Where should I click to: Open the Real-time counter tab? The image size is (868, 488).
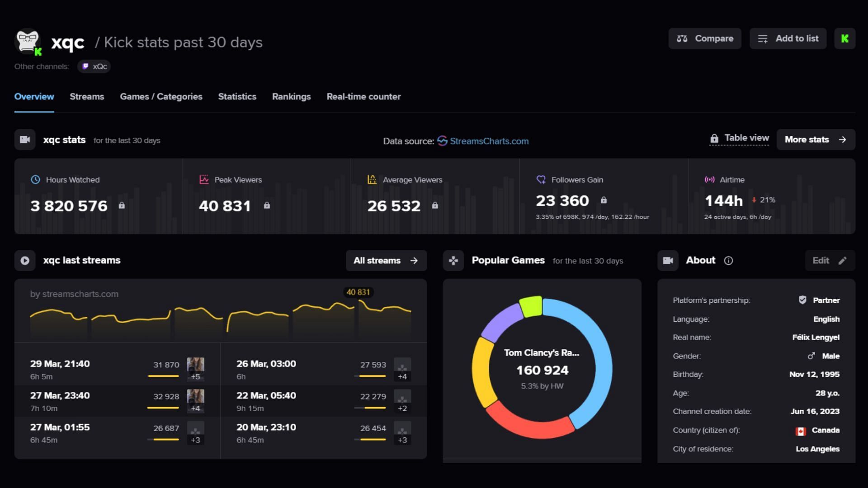363,96
